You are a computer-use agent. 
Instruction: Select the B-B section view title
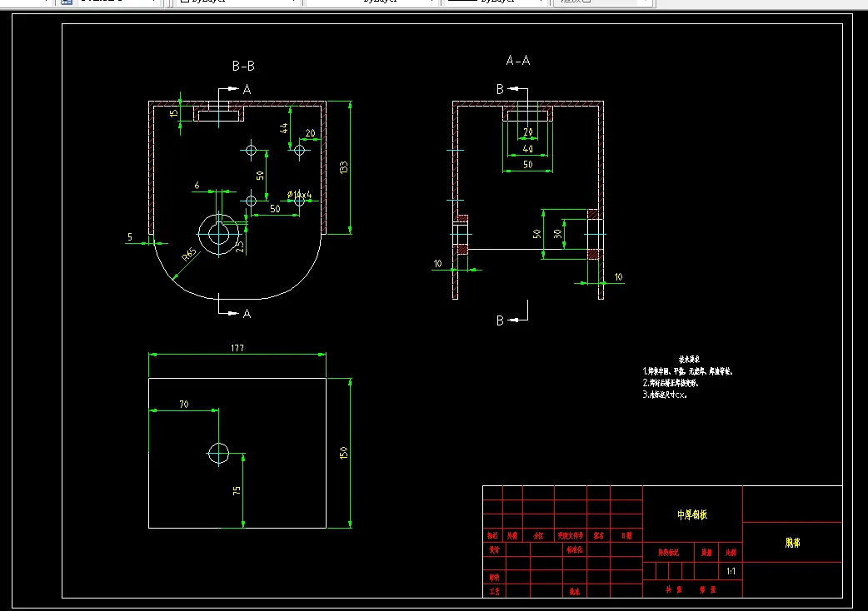coord(243,66)
